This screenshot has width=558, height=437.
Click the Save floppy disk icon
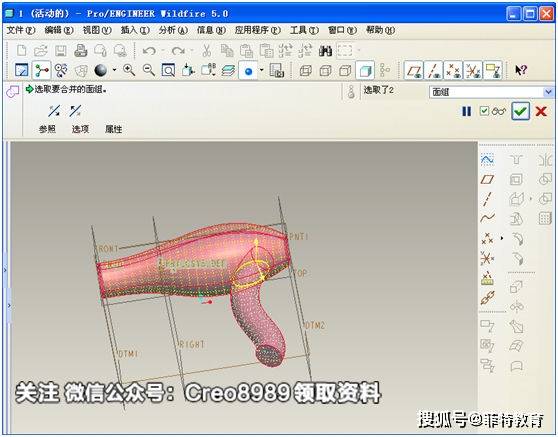point(60,51)
